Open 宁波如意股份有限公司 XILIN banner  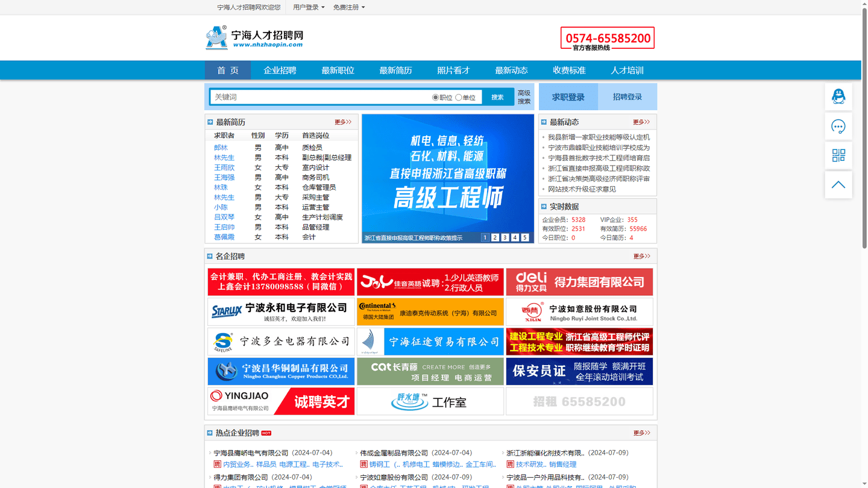(579, 311)
